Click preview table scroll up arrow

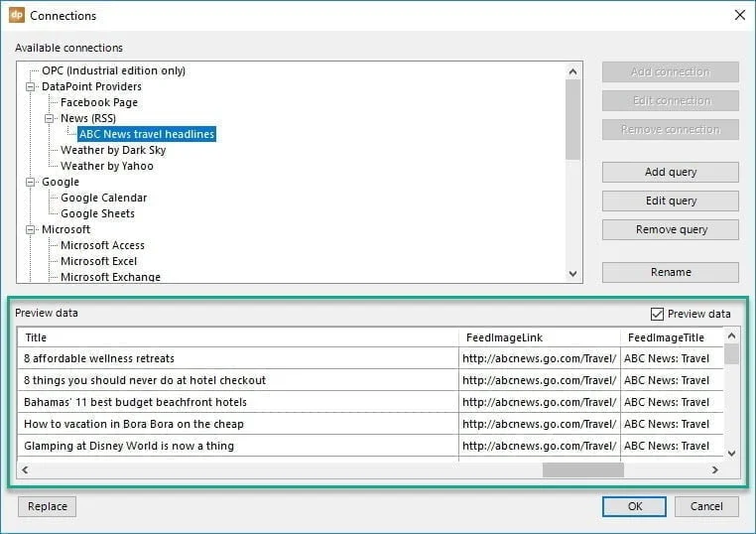tap(731, 335)
